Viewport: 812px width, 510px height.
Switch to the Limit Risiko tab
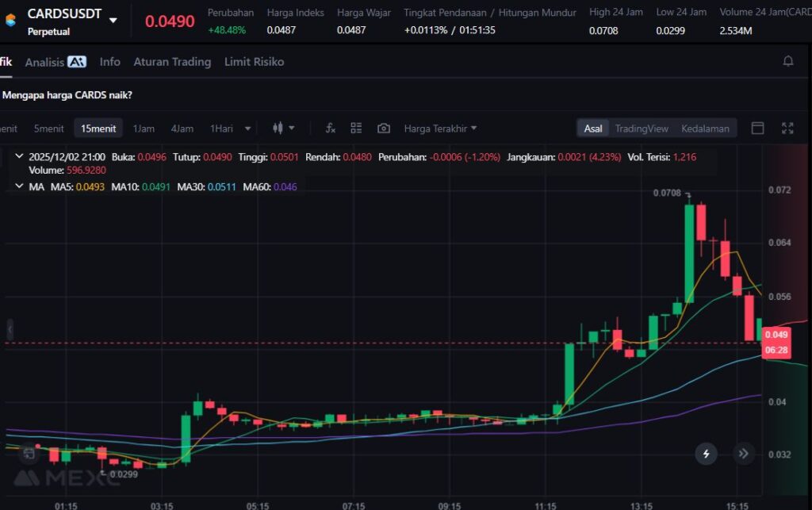[254, 62]
